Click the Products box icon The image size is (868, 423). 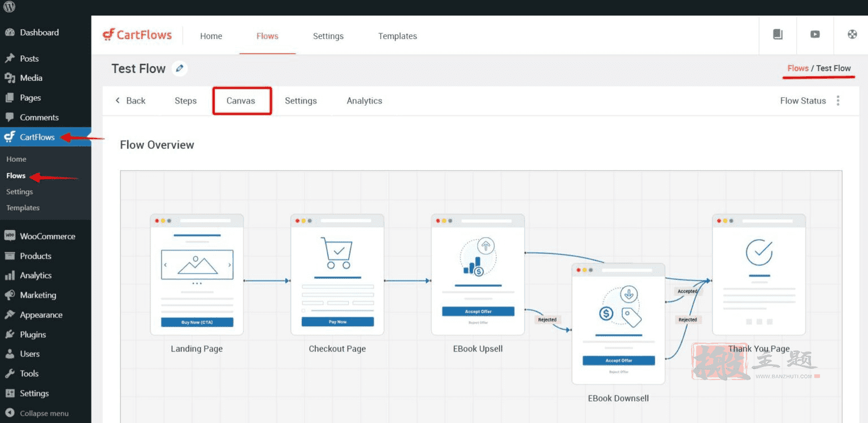10,256
